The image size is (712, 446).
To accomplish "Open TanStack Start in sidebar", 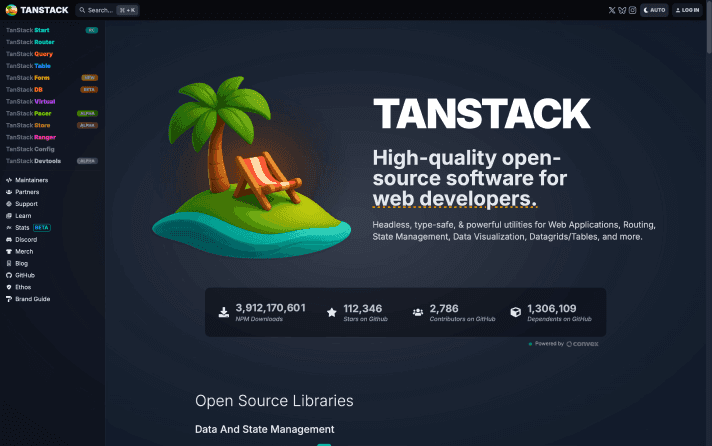I will click(28, 30).
